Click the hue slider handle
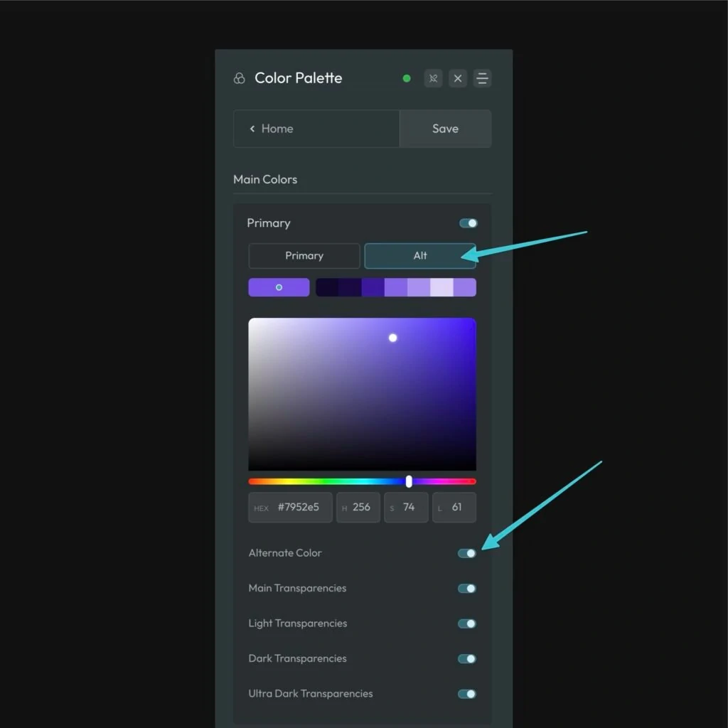Image resolution: width=728 pixels, height=728 pixels. (x=409, y=481)
